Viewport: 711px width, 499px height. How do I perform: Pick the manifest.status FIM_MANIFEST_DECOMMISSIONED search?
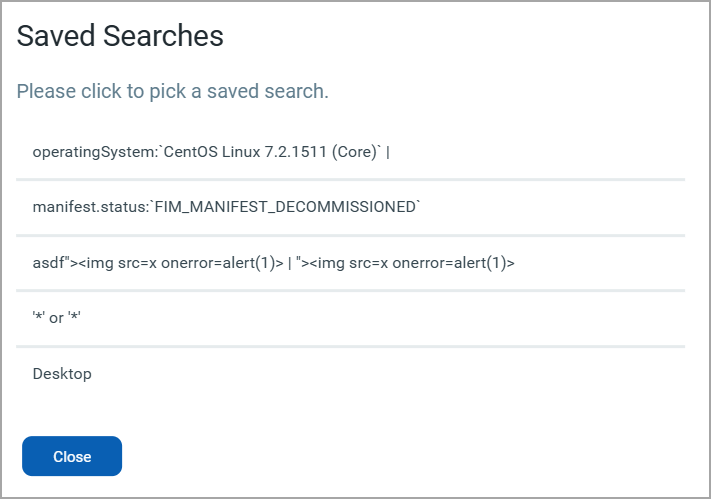pos(350,208)
